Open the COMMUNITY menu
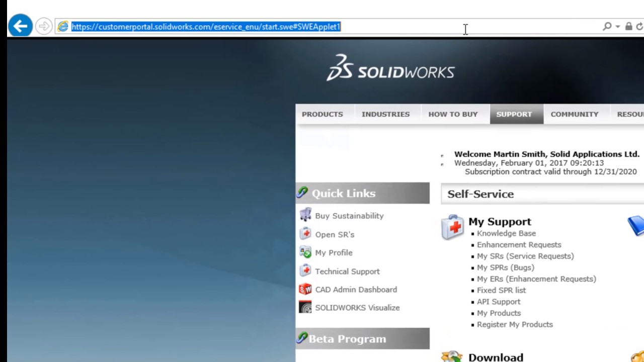The image size is (644, 362). (574, 114)
